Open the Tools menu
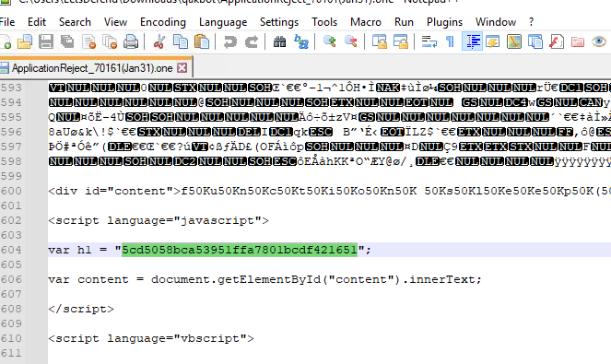 324,22
